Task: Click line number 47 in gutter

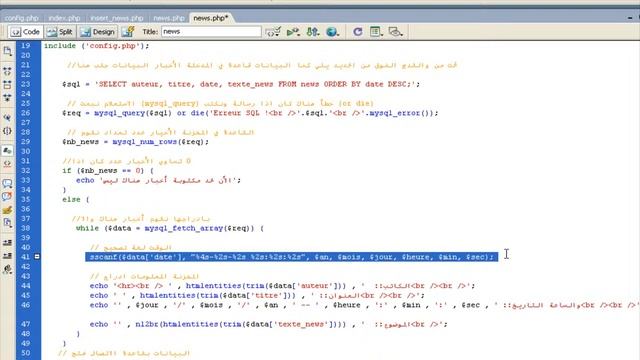Action: (x=26, y=324)
